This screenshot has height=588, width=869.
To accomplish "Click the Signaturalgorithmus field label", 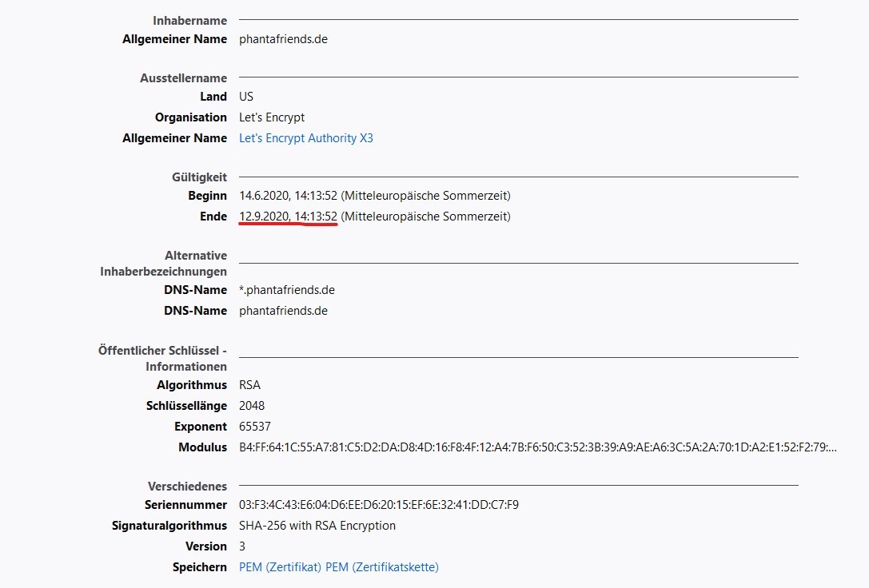I will pos(169,526).
